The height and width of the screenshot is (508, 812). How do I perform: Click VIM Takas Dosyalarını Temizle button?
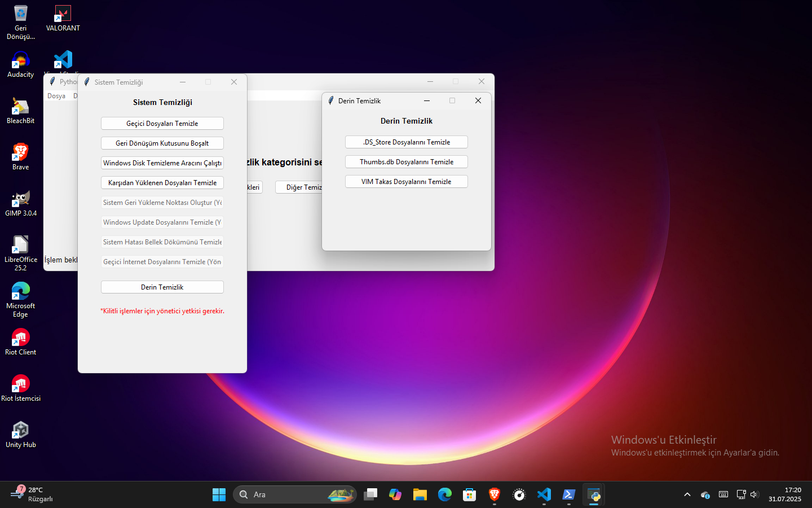click(x=407, y=182)
